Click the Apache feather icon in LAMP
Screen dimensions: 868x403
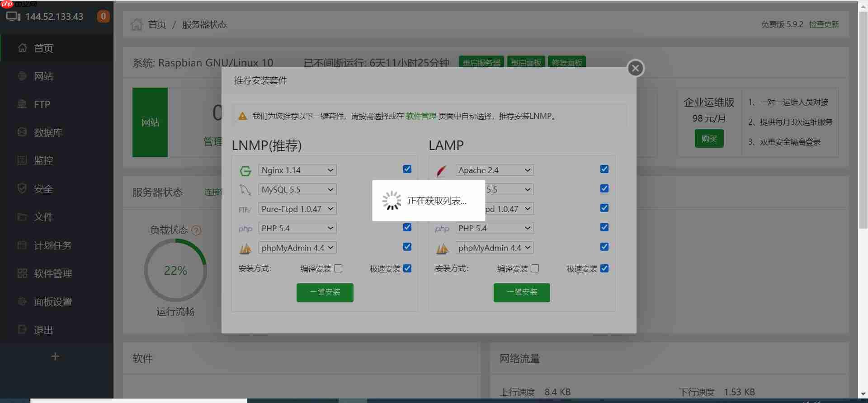pos(442,171)
